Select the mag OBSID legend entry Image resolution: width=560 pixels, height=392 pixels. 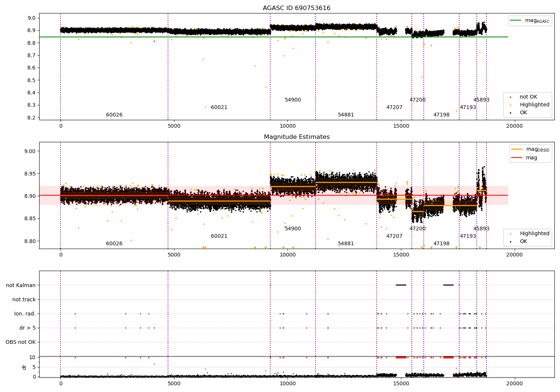click(x=531, y=150)
